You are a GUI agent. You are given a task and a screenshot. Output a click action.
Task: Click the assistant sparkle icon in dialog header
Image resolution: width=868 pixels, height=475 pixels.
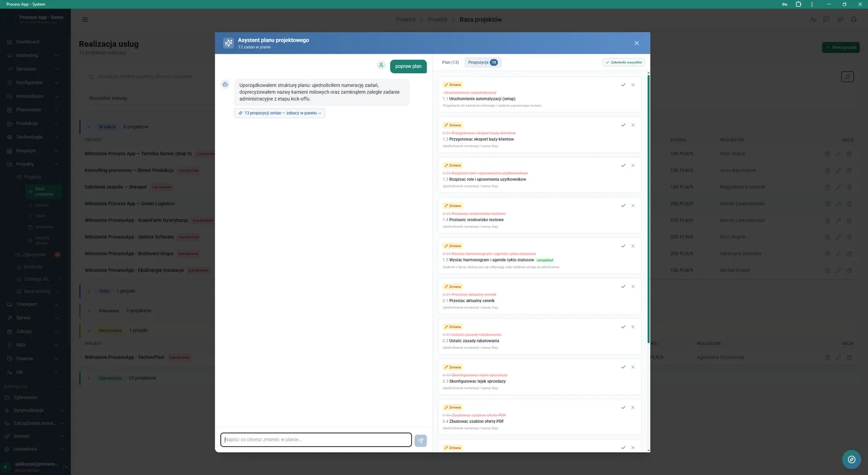pos(228,43)
